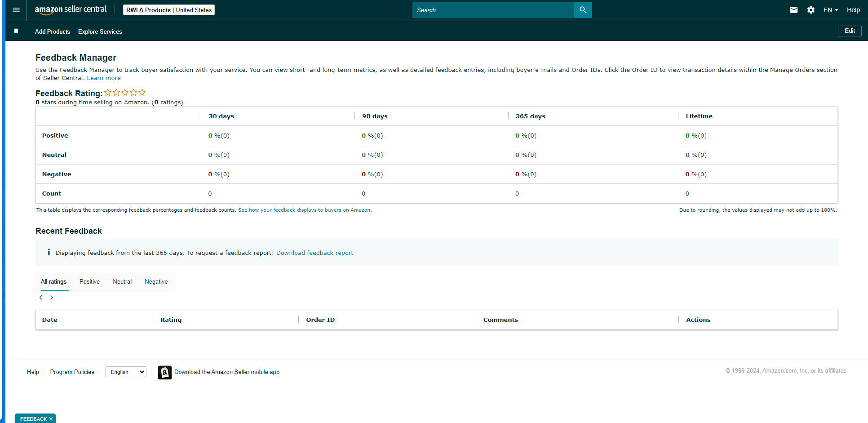Close the FEEDBACK tab widget
This screenshot has width=868, height=423.
[51, 419]
